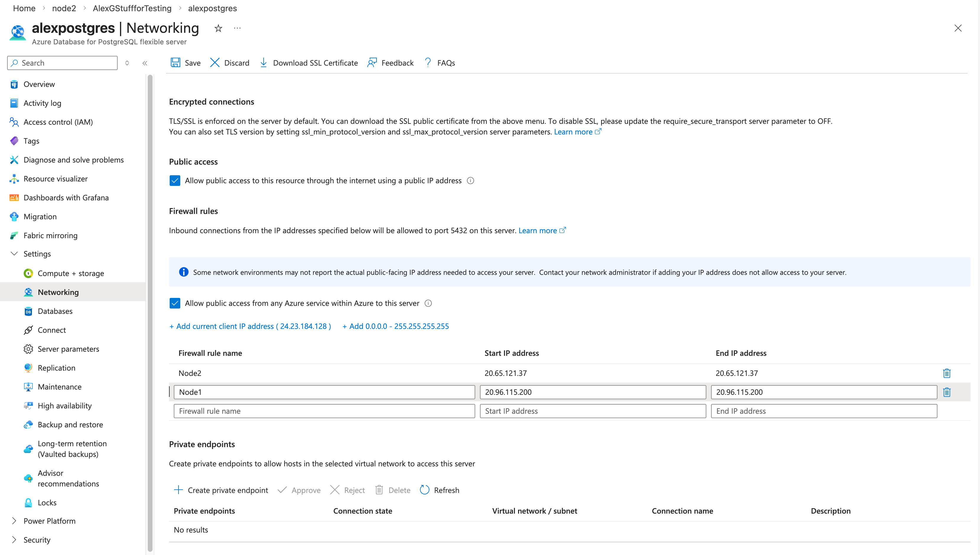Go to alexpostgres breadcrumb

click(212, 8)
